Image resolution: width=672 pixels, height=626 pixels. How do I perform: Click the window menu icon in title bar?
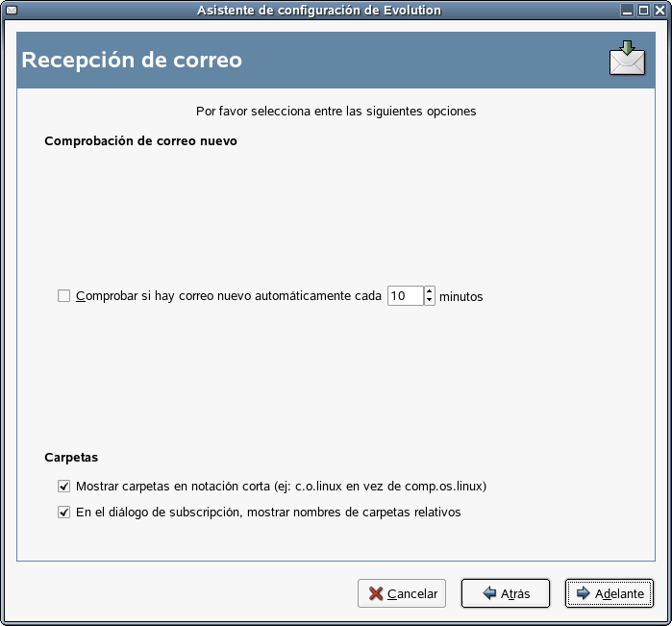coord(12,10)
